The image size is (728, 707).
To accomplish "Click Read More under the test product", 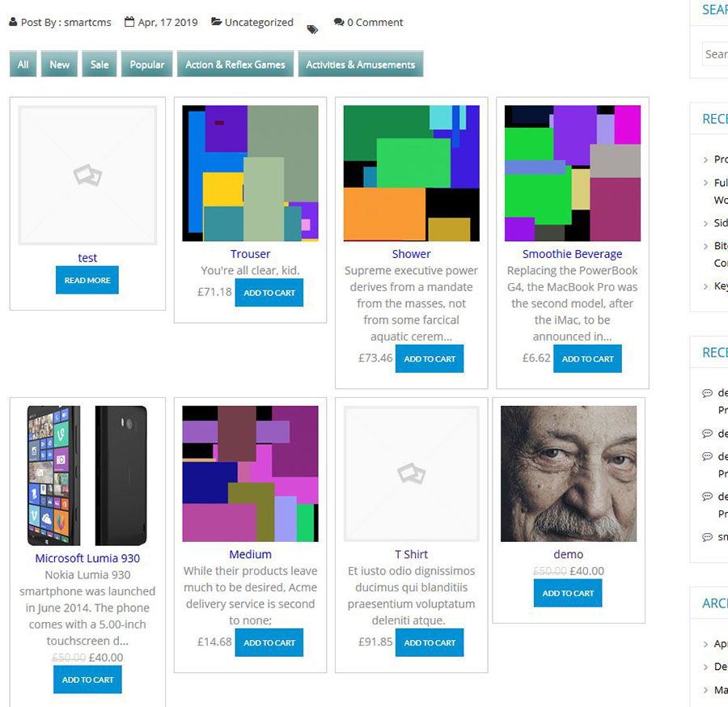I will tap(87, 280).
